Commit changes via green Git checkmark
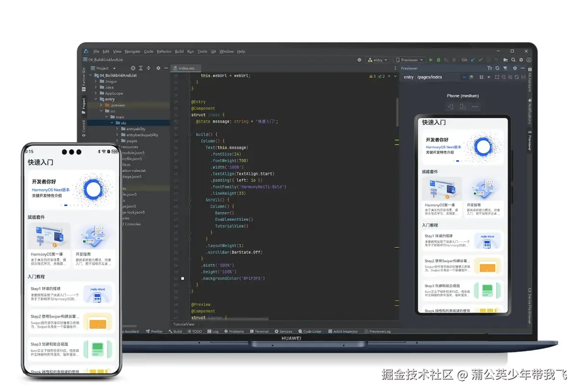 481,60
